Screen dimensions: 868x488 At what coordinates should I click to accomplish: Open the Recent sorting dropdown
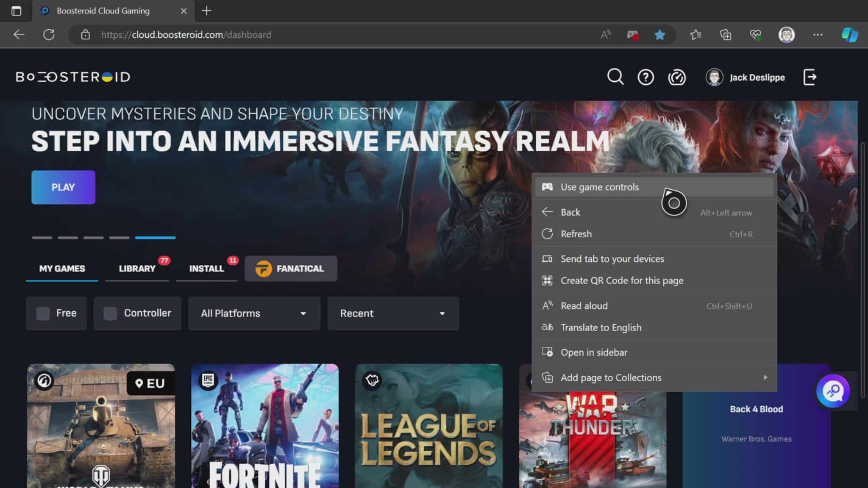[x=392, y=313]
